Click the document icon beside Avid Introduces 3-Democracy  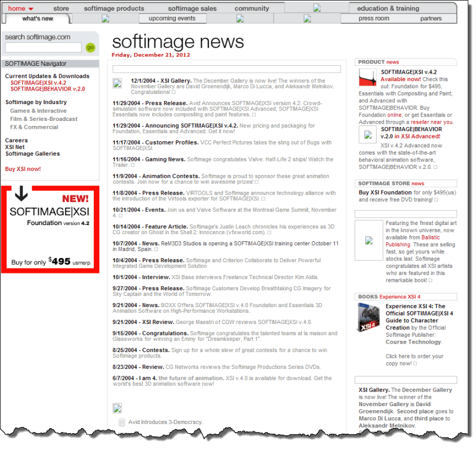point(121,422)
